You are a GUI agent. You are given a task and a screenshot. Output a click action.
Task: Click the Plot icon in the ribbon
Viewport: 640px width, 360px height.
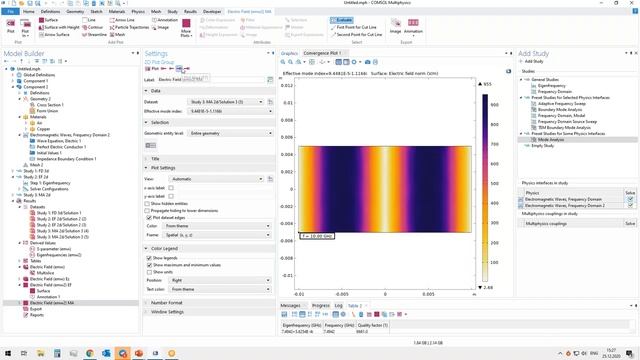click(x=11, y=26)
